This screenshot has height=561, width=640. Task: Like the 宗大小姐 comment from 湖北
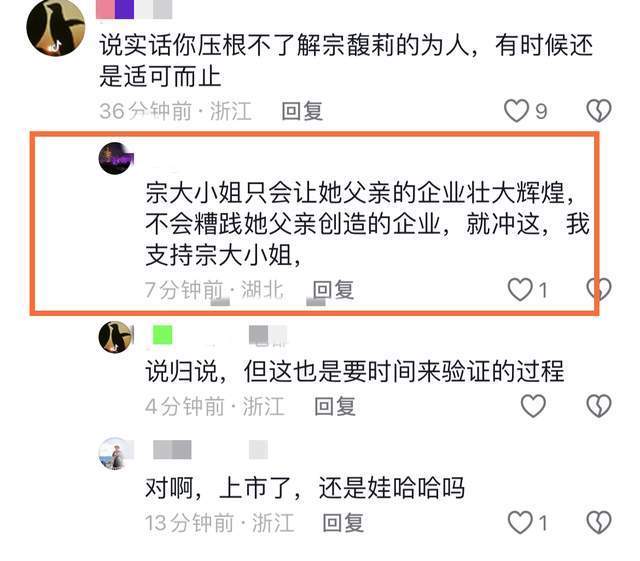point(520,289)
